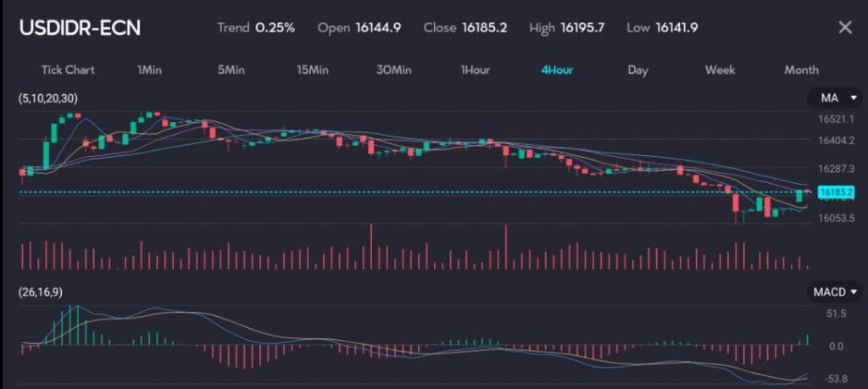Open the MACD indicator dropdown
868x389 pixels.
(x=834, y=292)
